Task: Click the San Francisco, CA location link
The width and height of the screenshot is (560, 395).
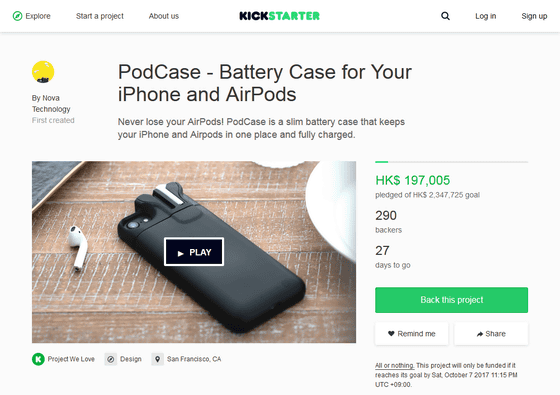Action: coord(194,359)
